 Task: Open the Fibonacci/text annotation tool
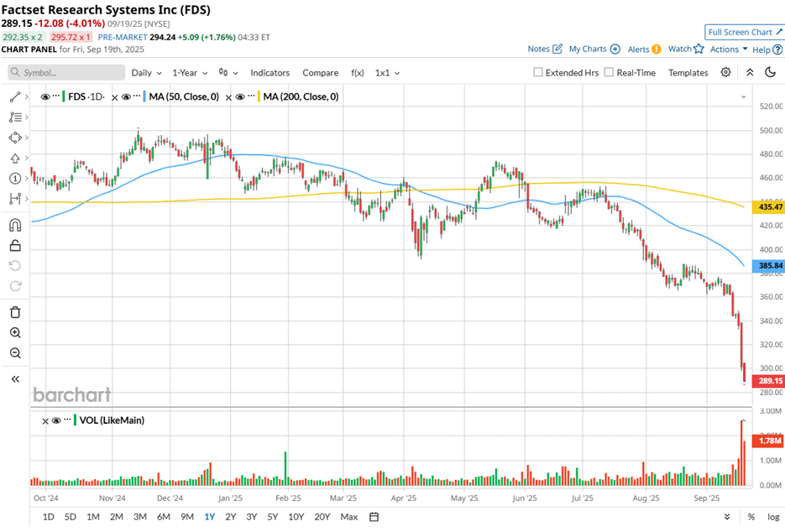[x=15, y=117]
